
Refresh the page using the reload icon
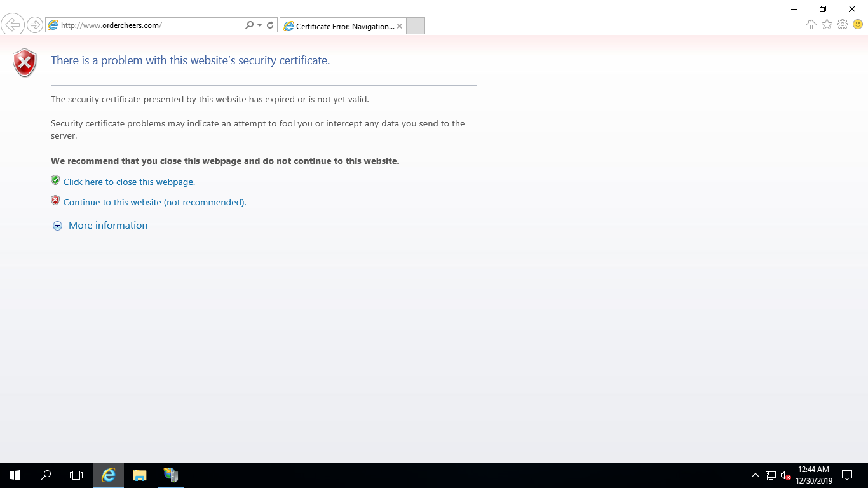270,25
